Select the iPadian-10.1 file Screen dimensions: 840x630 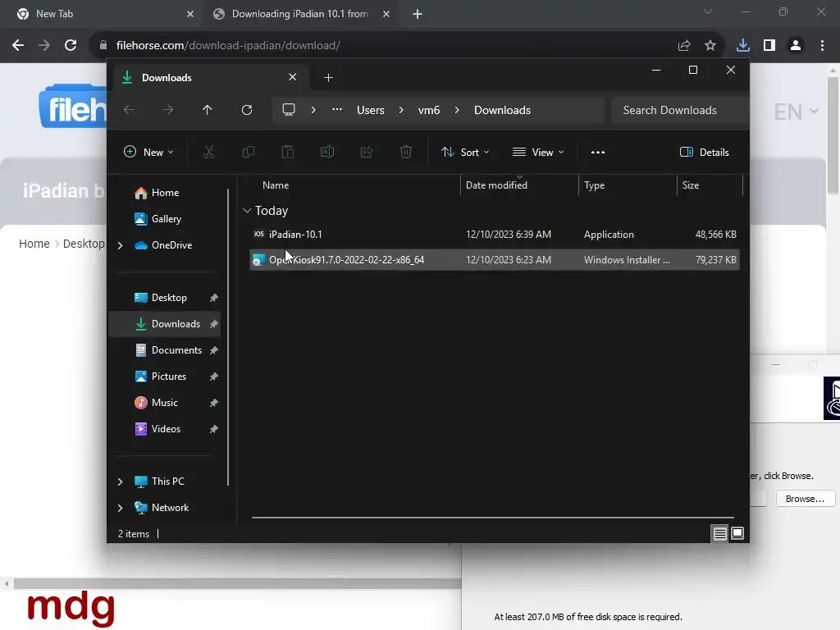pos(494,235)
